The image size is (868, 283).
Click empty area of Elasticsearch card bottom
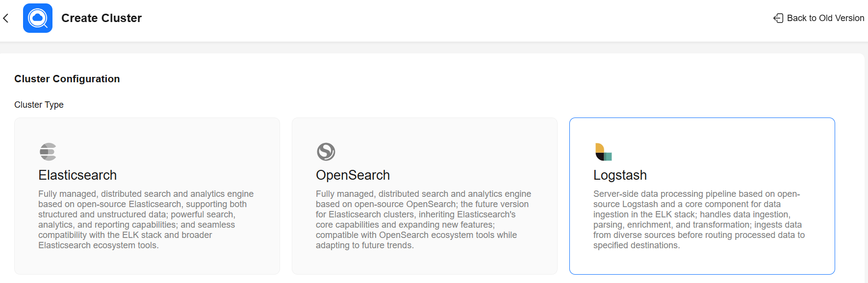(x=147, y=262)
